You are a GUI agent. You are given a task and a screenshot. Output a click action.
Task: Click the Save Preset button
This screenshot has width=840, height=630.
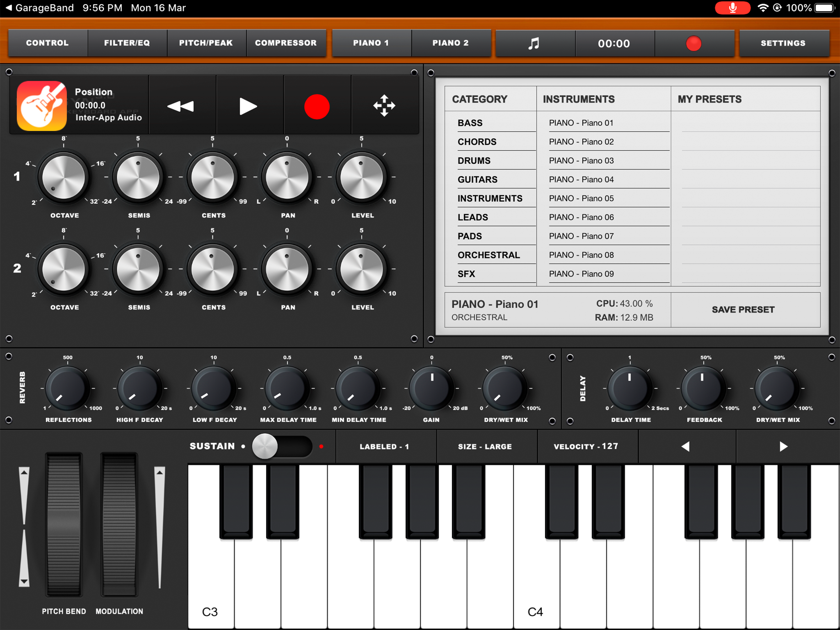(x=743, y=310)
